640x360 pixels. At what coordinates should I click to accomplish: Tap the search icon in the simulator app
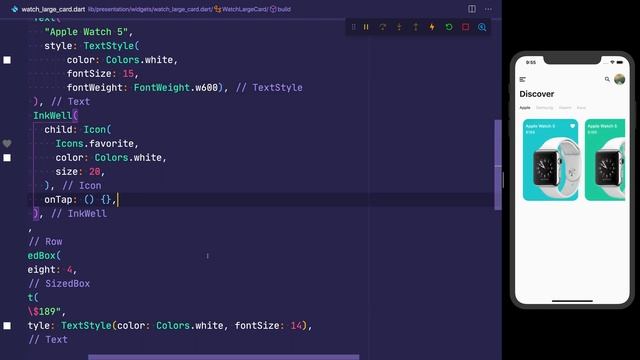[x=607, y=79]
